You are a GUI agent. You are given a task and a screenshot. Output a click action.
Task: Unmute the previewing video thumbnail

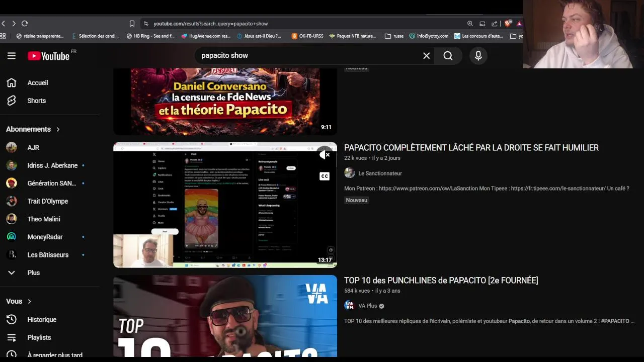coord(325,155)
